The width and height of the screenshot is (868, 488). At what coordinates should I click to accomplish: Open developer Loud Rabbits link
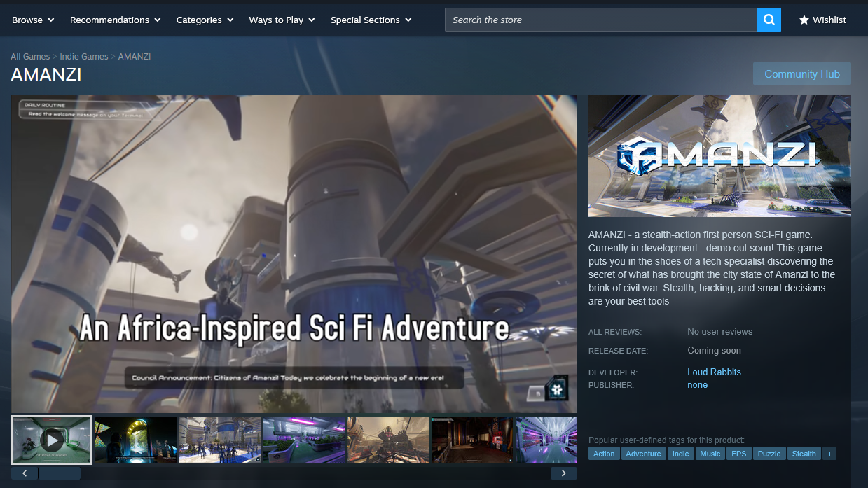pyautogui.click(x=714, y=372)
